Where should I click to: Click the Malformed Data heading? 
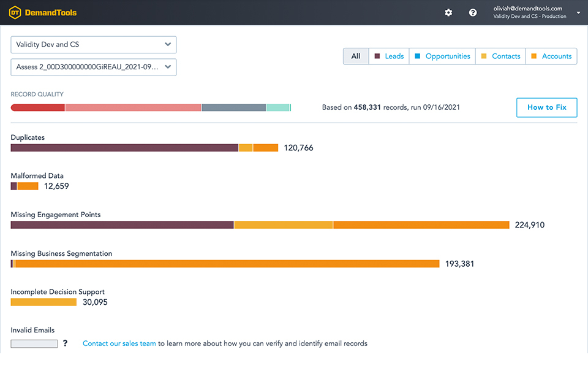[x=37, y=176]
